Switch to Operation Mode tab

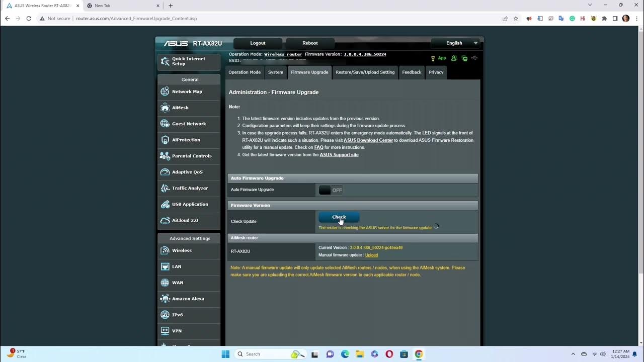245,72
